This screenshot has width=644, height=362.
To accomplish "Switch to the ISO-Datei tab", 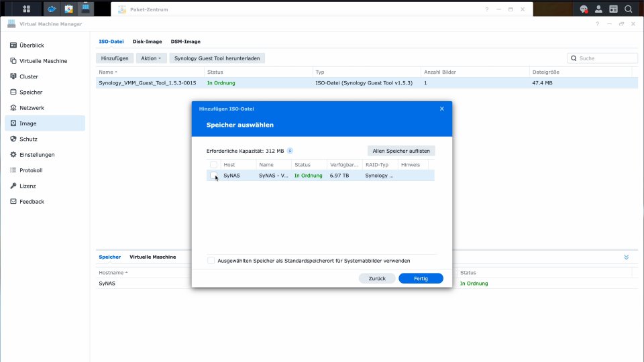I will click(x=111, y=42).
